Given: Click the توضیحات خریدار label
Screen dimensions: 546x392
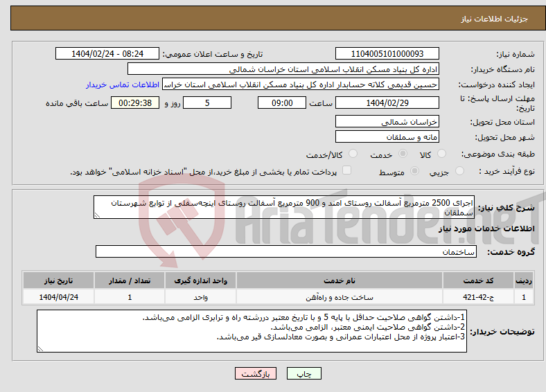Looking at the screenshot, I should 502,332.
